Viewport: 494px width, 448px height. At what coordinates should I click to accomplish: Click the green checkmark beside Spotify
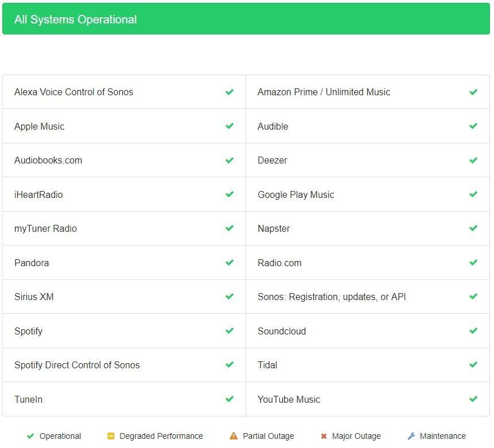tap(230, 331)
